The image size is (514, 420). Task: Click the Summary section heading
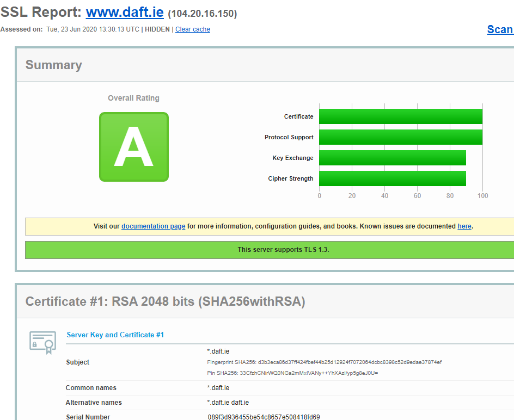(54, 65)
